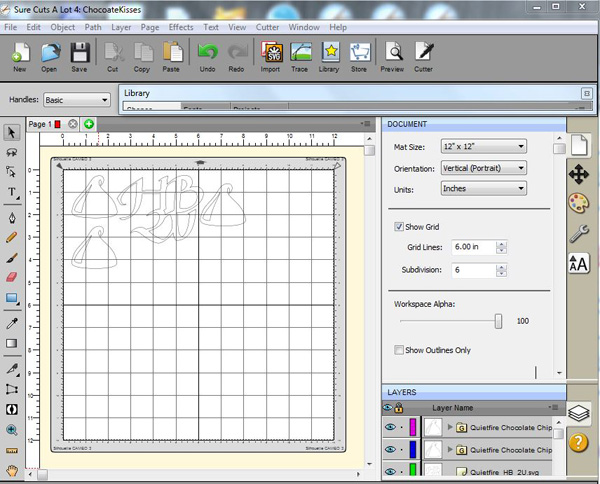Open the Text AA panel

point(579,264)
